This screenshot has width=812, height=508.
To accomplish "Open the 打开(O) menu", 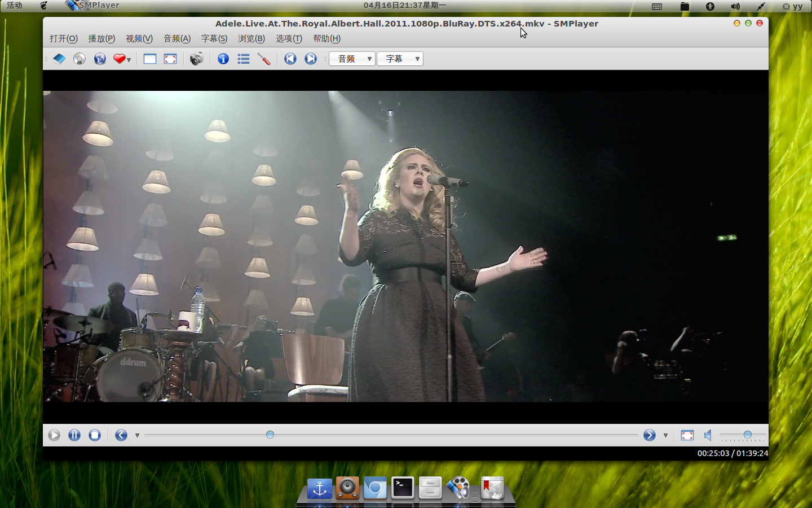I will coord(64,38).
